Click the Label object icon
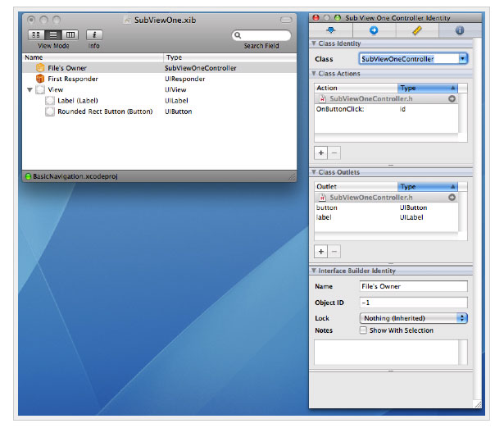 (50, 100)
